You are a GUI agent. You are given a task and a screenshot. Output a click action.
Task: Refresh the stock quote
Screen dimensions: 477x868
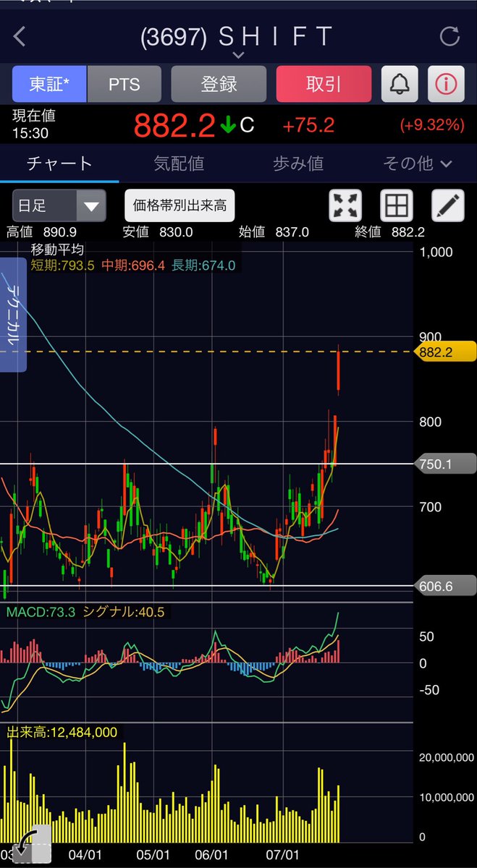(449, 36)
